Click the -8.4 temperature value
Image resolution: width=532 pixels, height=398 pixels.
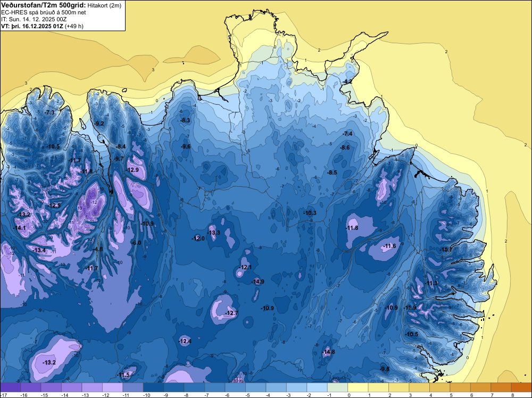[x=121, y=146]
